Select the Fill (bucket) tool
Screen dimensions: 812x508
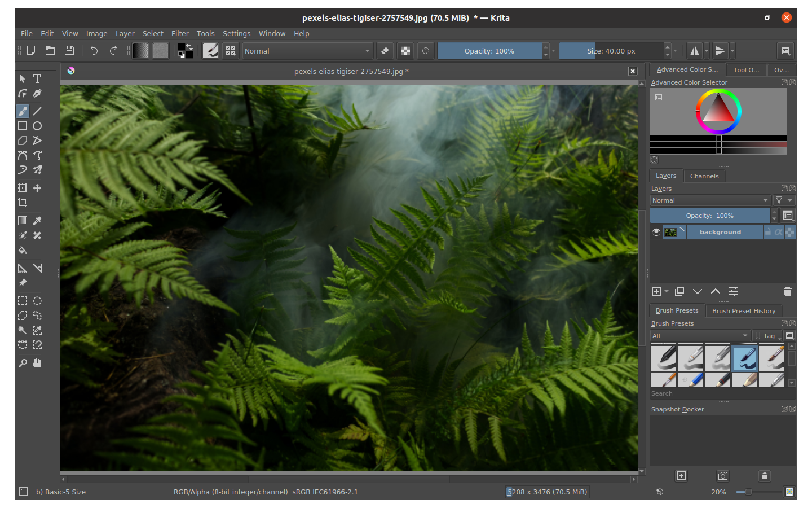23,250
